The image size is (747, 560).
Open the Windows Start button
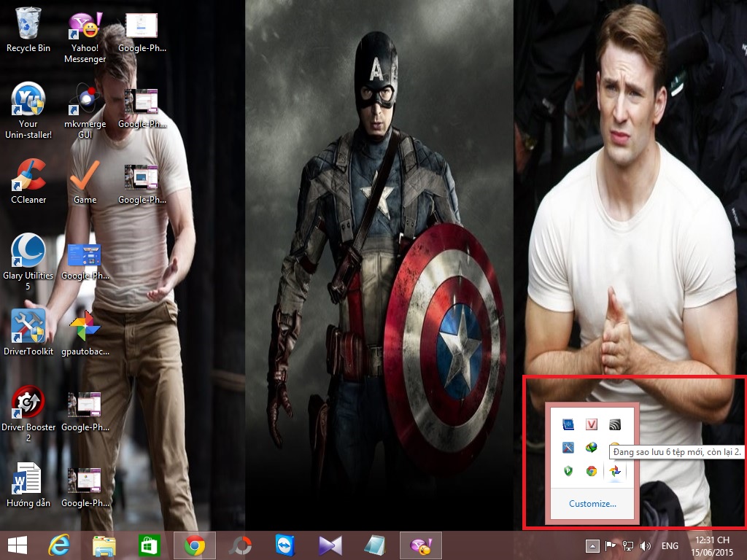(18, 545)
